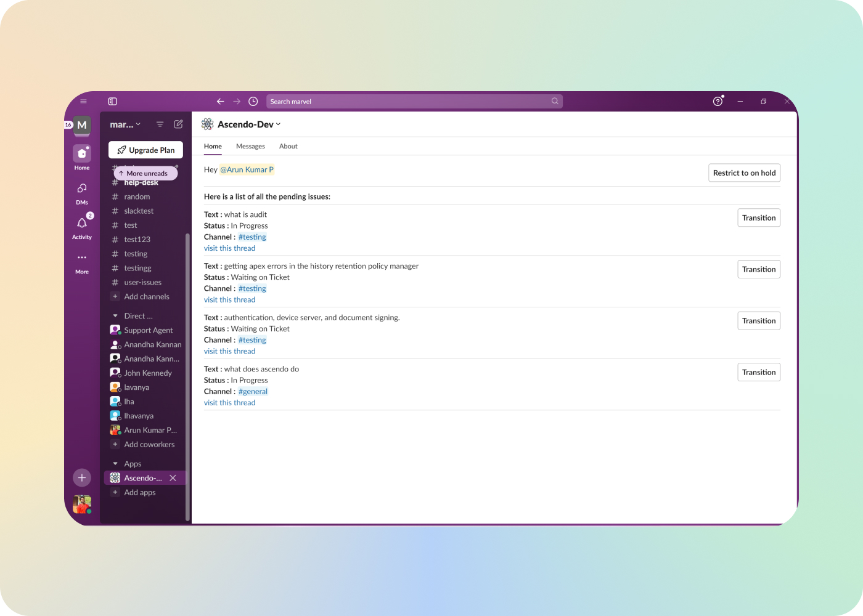Switch to the About tab

[x=288, y=147]
